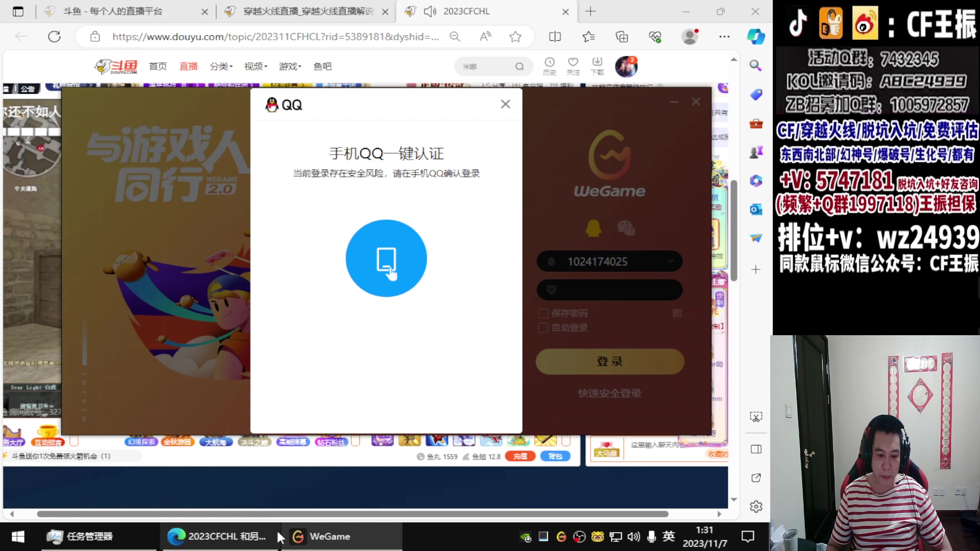
Task: Select WeChat login icon in WeGame
Action: 626,228
